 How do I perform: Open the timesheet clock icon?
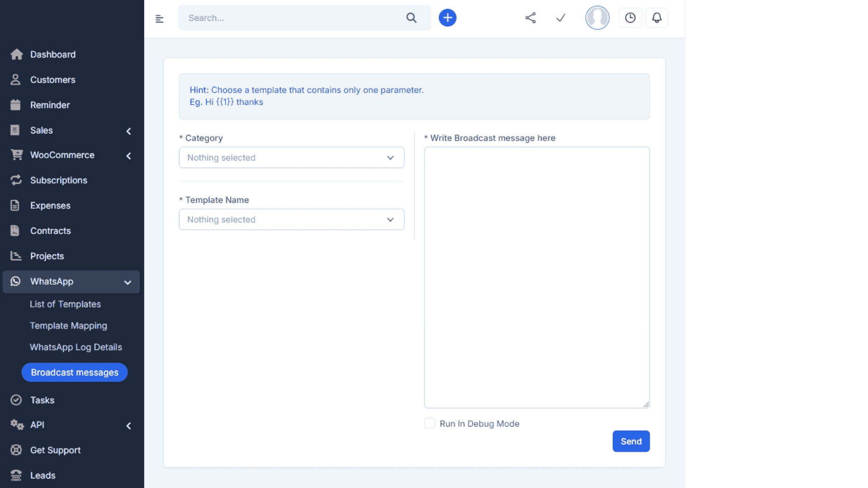coord(630,18)
